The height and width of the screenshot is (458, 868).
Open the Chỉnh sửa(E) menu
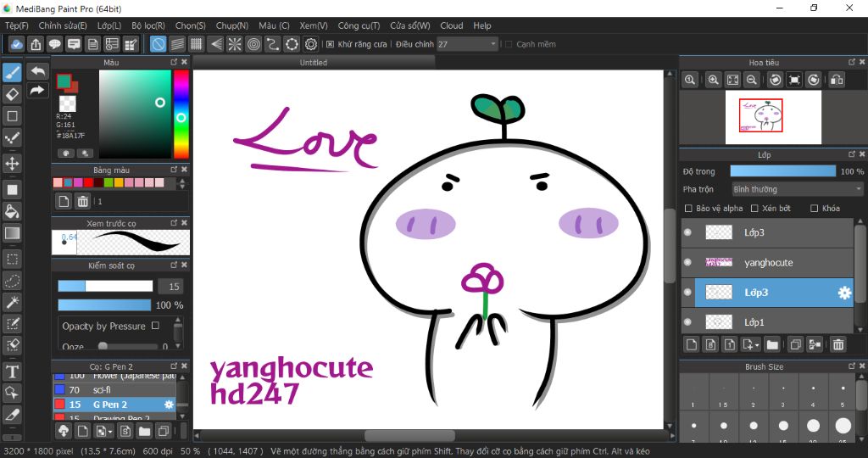(x=63, y=25)
